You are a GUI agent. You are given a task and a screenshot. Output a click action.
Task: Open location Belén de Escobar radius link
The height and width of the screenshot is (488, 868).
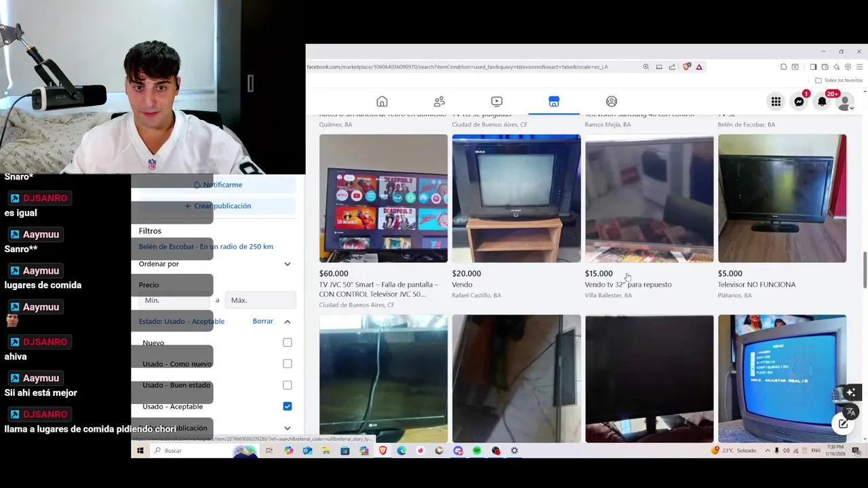tap(206, 247)
